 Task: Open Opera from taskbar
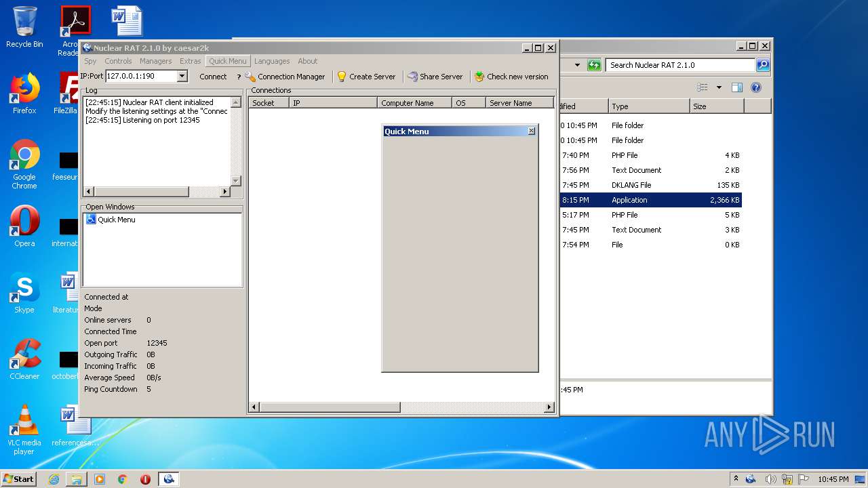pyautogui.click(x=145, y=479)
